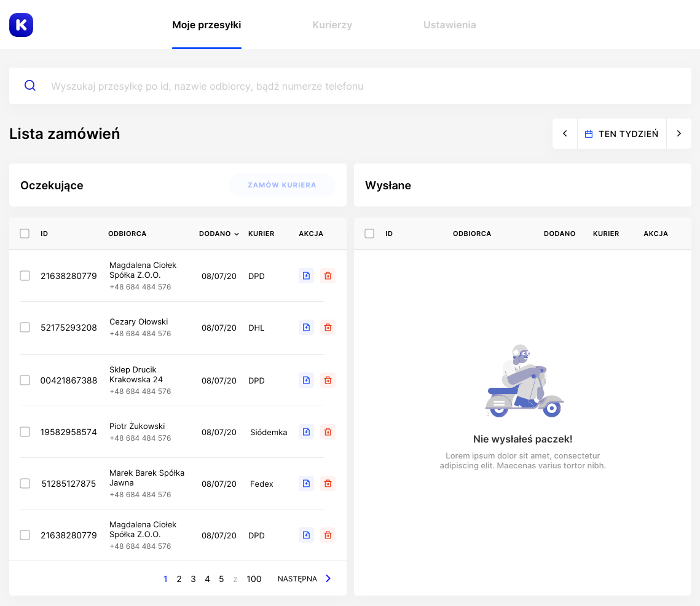The width and height of the screenshot is (700, 606).
Task: Go to previous week with left arrow
Action: 565,133
